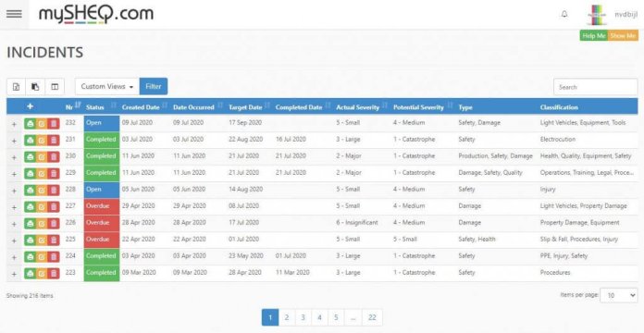
Task: Expand incident 232 row details
Action: point(14,124)
